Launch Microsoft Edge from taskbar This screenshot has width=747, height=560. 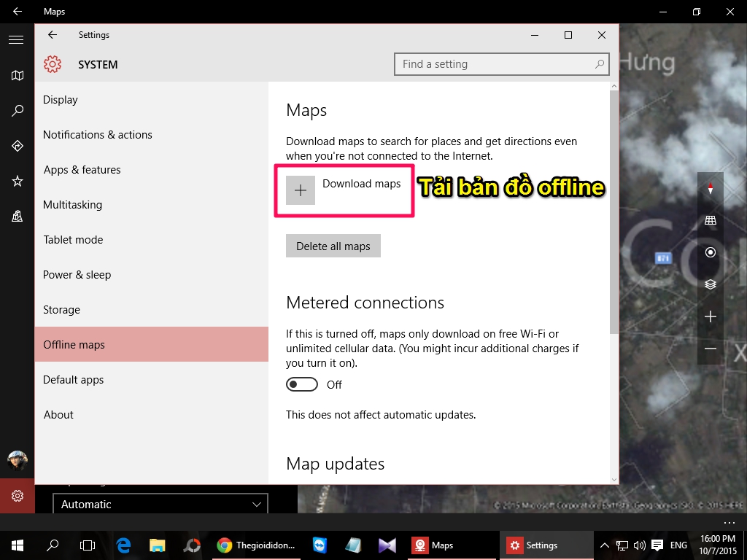tap(123, 545)
